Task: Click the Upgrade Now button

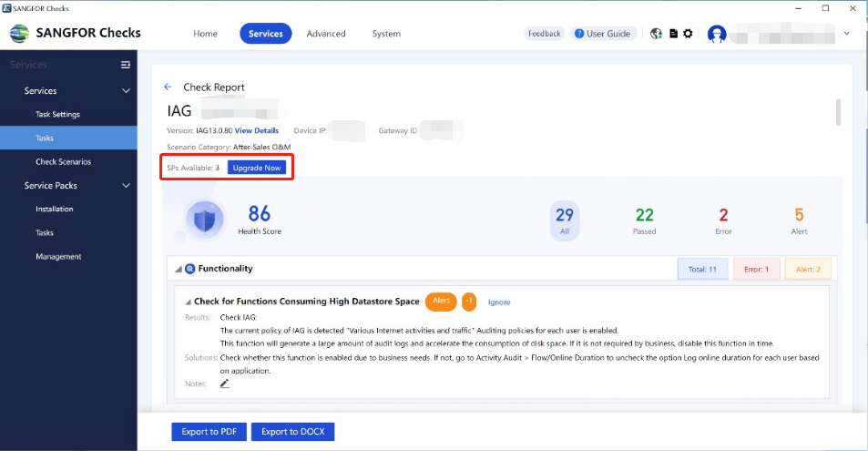Action: pos(257,168)
